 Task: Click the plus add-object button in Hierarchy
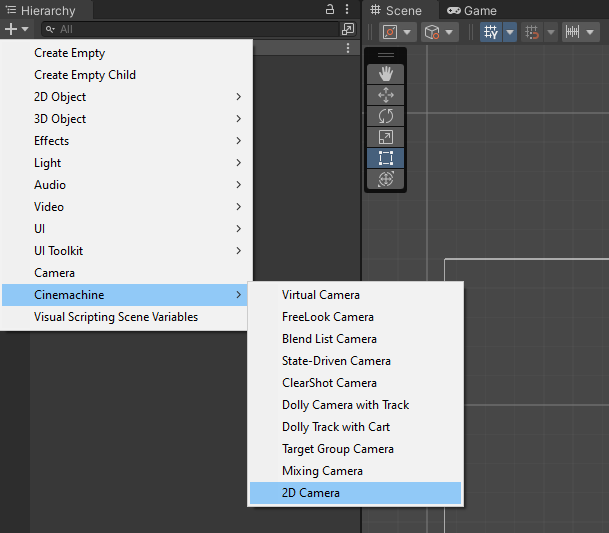11,29
